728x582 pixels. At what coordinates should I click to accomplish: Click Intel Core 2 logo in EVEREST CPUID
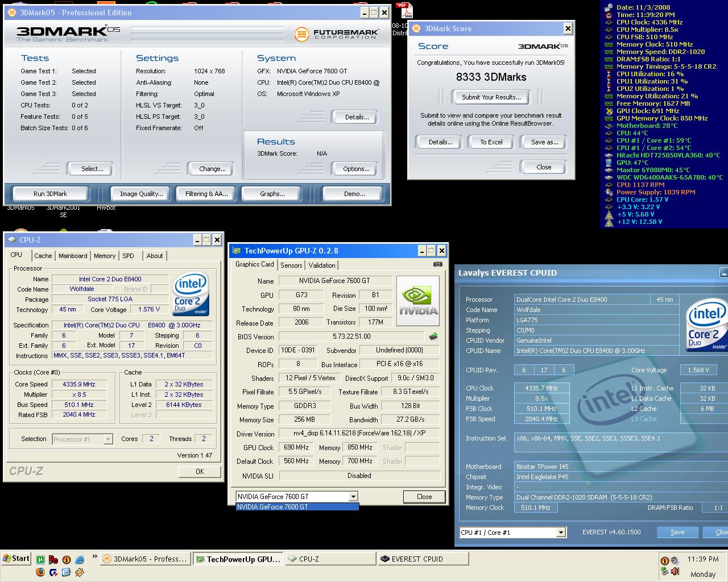pyautogui.click(x=707, y=326)
